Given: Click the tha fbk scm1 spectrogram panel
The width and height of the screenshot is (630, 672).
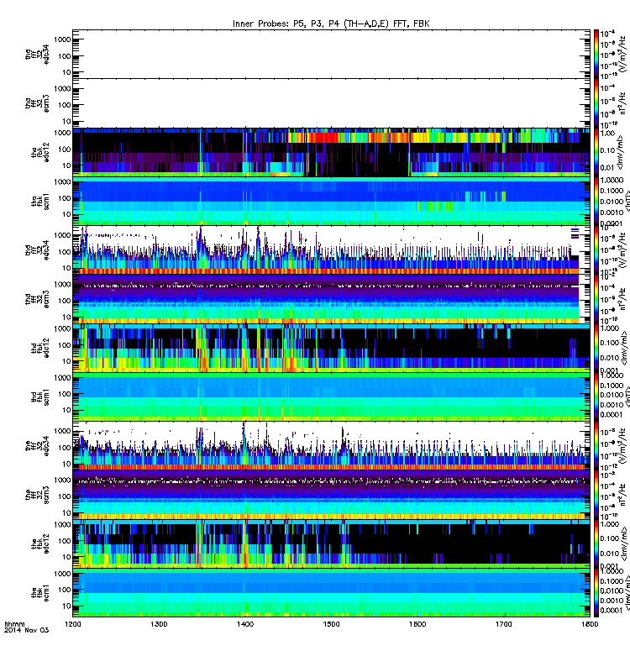Looking at the screenshot, I should (331, 201).
